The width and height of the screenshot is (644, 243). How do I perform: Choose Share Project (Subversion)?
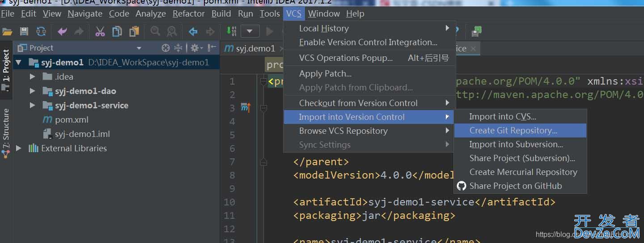(x=520, y=158)
